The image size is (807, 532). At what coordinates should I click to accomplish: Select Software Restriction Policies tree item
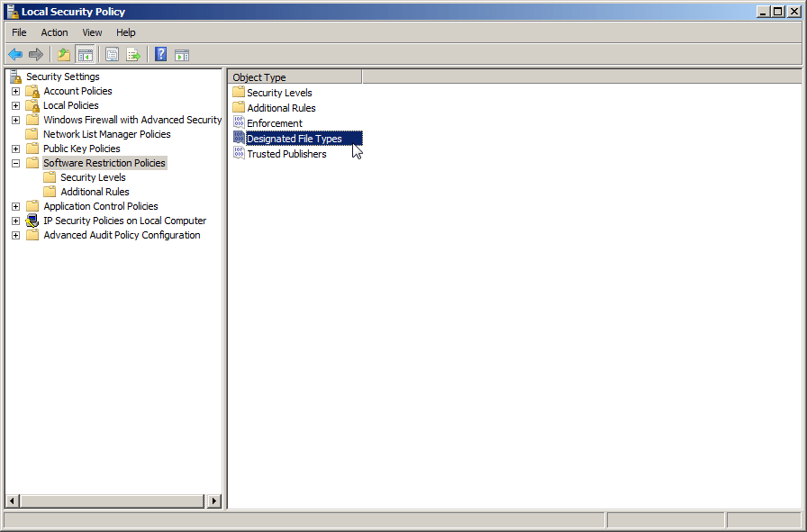tap(104, 163)
